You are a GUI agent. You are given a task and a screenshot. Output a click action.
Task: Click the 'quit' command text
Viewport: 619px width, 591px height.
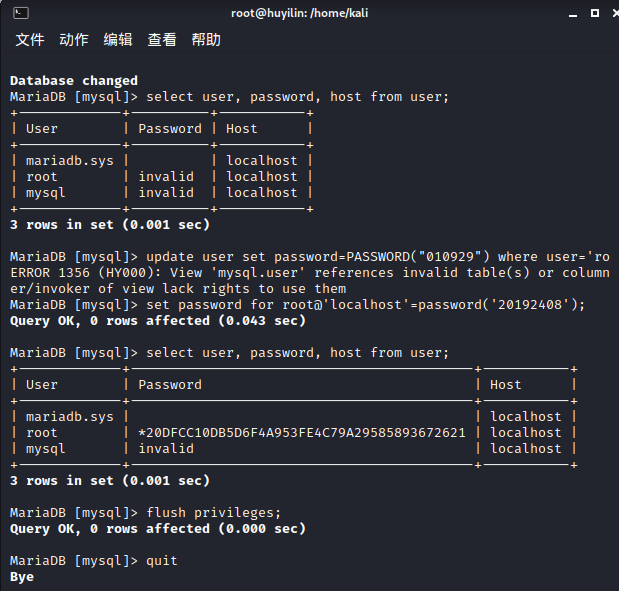pos(162,561)
